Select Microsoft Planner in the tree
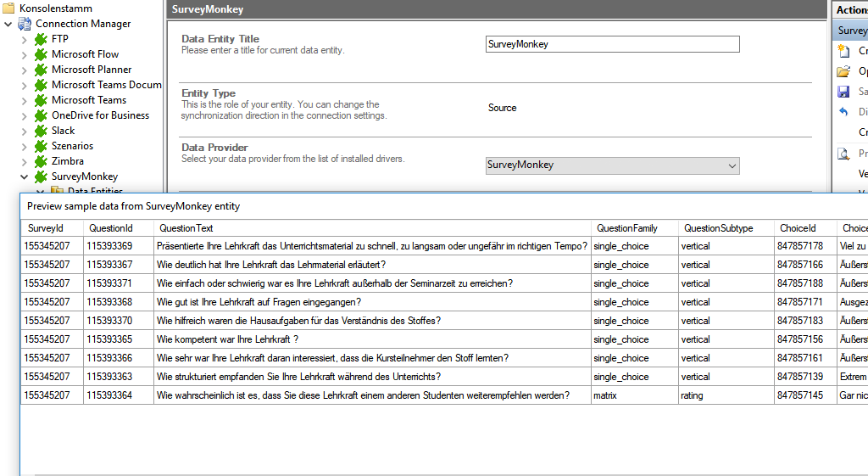Screen dimensions: 868x476 (x=91, y=70)
